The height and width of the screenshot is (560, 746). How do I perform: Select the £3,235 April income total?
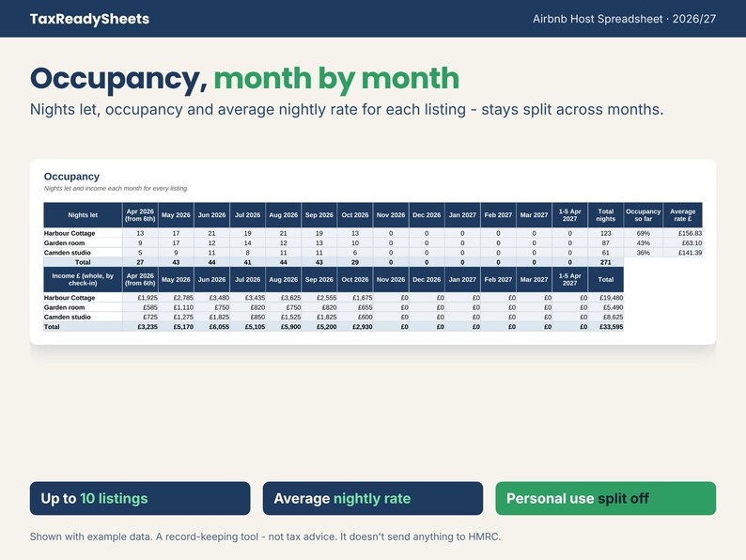coord(140,327)
